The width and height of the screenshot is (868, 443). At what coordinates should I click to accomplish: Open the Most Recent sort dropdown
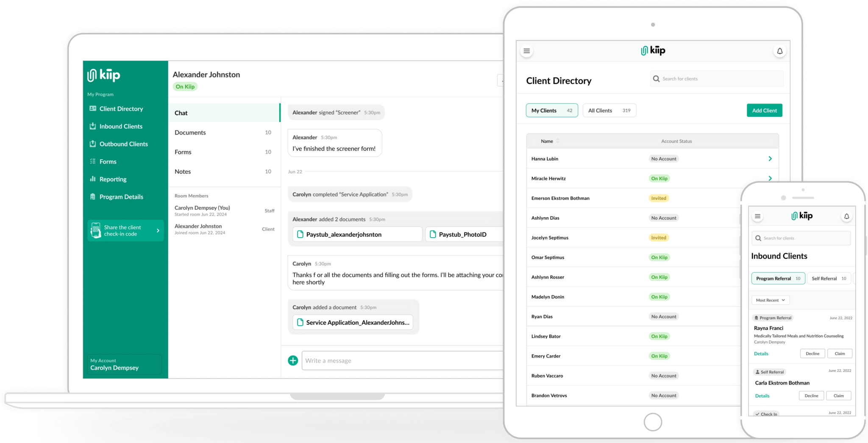tap(770, 300)
